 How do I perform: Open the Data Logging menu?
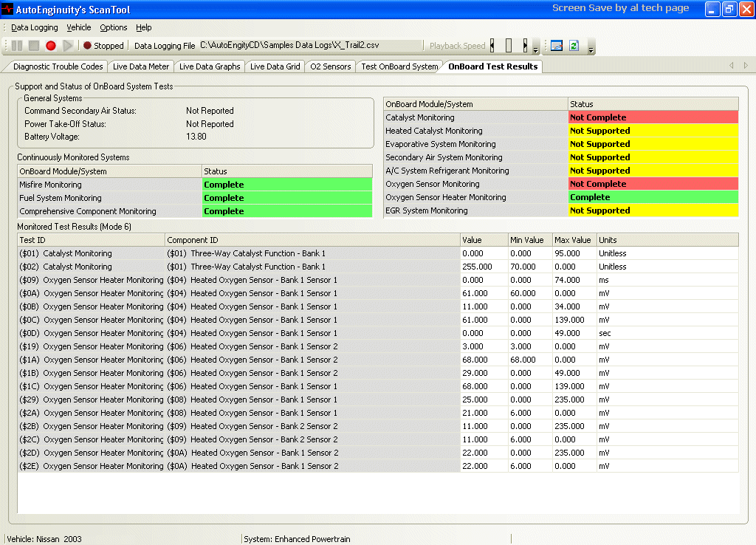[34, 27]
